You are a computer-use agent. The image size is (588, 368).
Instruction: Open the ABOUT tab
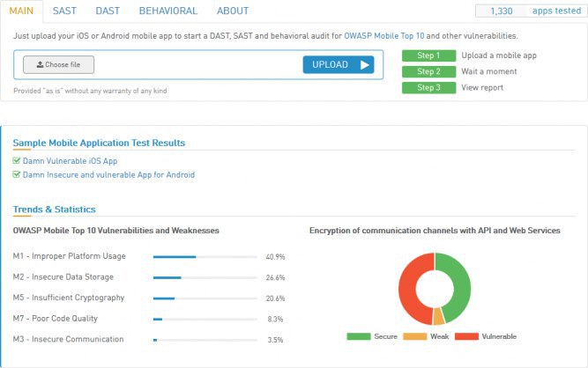[233, 11]
